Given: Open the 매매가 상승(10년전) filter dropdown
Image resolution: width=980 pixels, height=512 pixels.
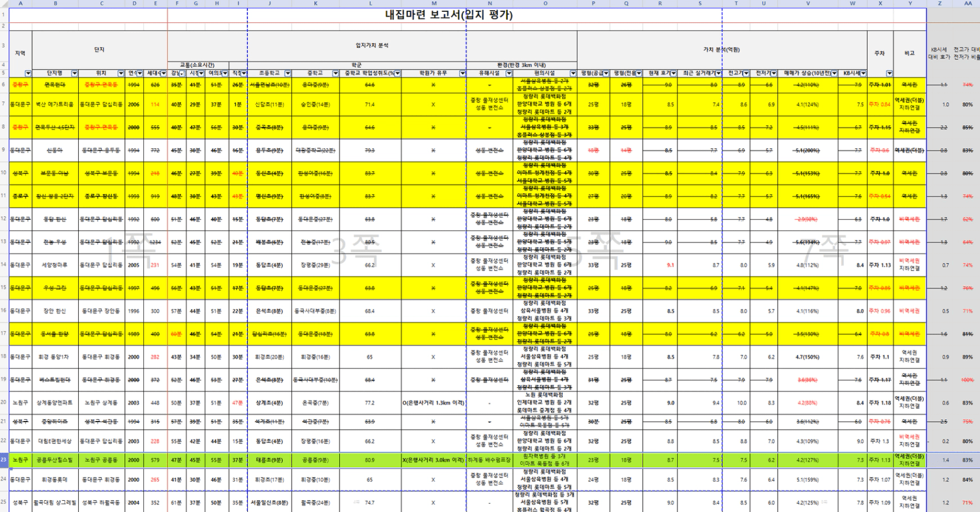Looking at the screenshot, I should 834,73.
